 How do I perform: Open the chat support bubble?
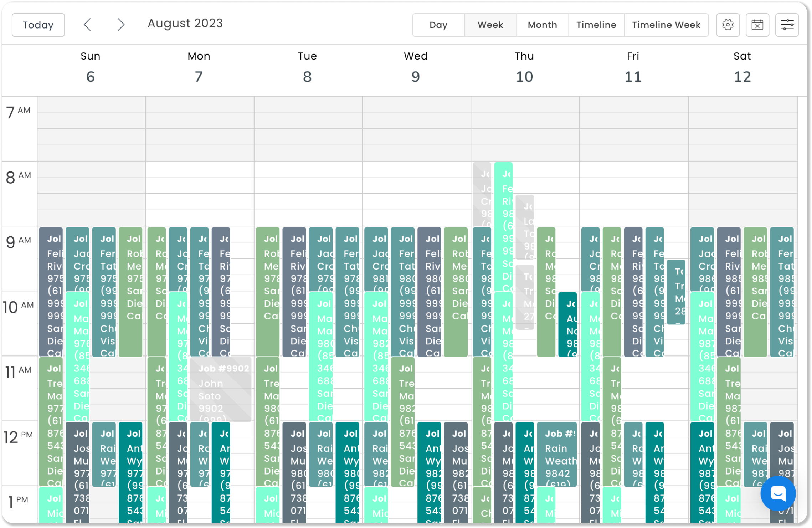coord(778,493)
